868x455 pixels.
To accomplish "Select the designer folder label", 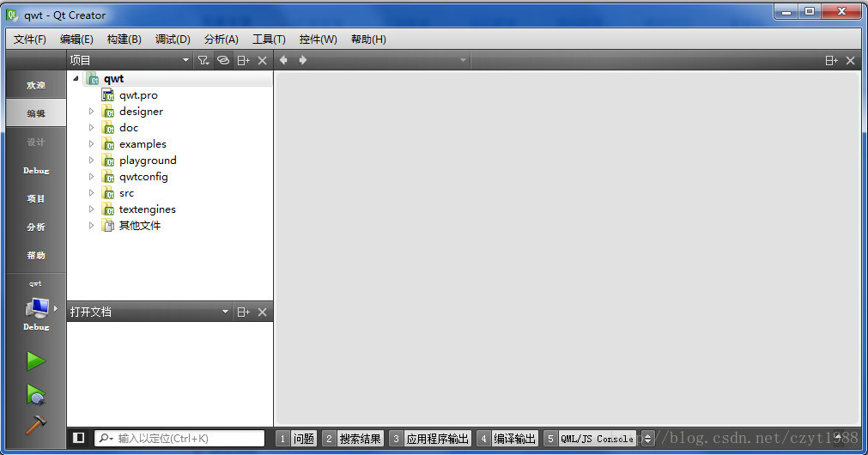I will click(141, 112).
